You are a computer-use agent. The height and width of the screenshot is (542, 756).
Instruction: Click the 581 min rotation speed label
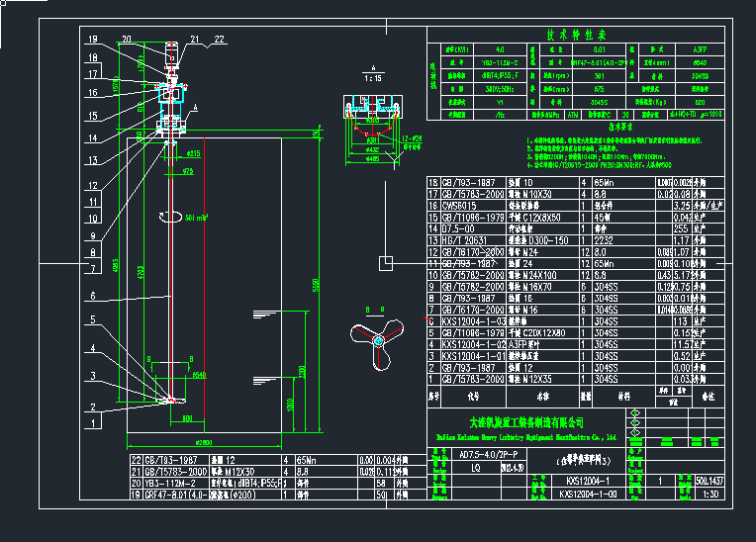[197, 218]
